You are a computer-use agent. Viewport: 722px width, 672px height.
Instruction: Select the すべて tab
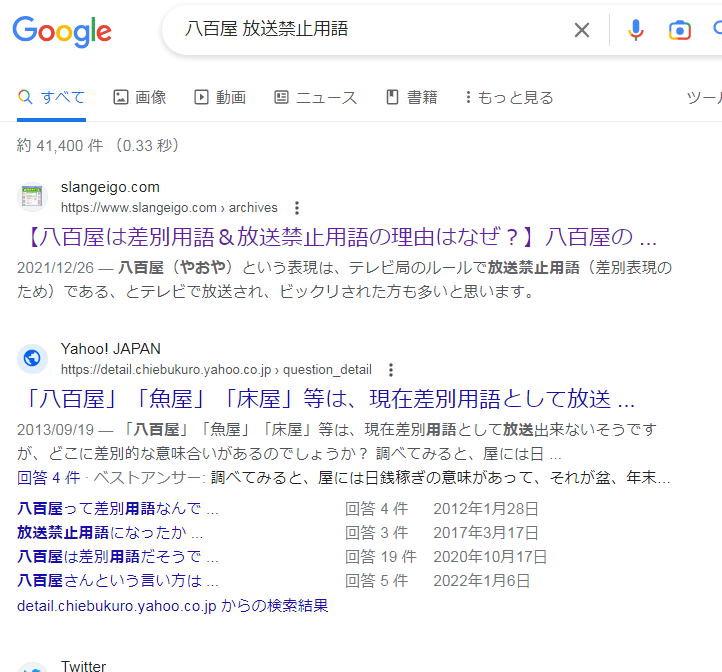coord(52,98)
